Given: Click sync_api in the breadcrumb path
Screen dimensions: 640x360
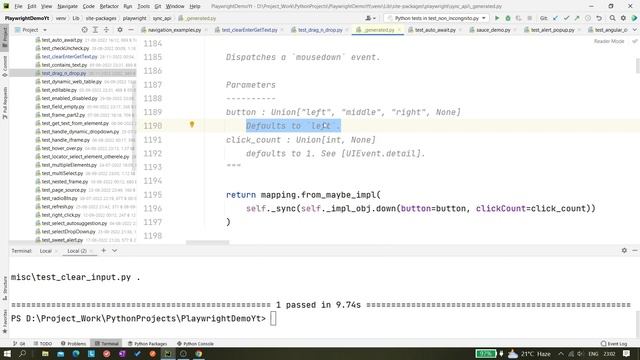Looking at the screenshot, I should [x=162, y=18].
